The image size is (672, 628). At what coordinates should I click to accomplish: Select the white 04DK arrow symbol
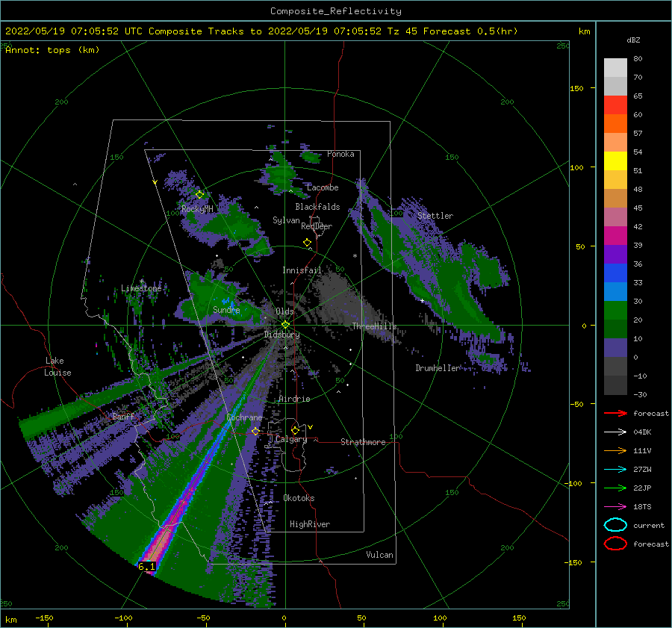pyautogui.click(x=615, y=432)
